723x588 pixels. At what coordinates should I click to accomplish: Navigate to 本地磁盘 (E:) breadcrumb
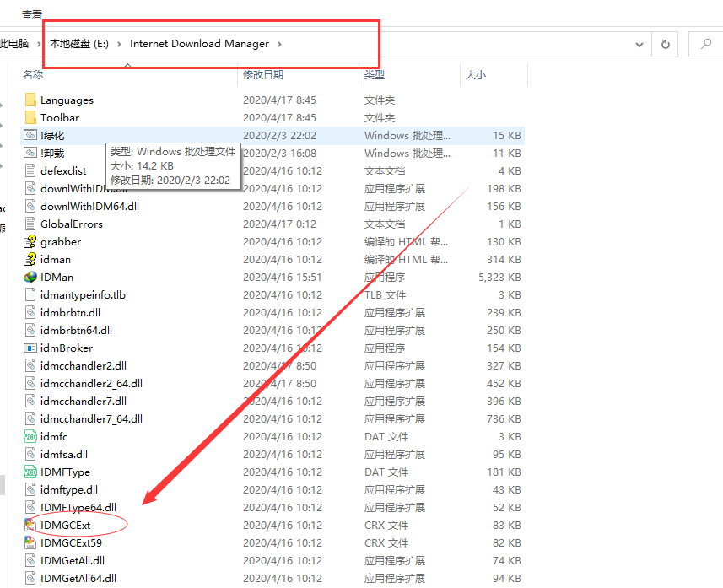click(79, 44)
